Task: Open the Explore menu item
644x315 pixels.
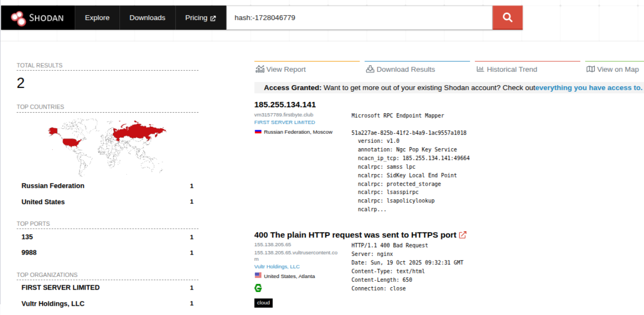Action: (97, 18)
